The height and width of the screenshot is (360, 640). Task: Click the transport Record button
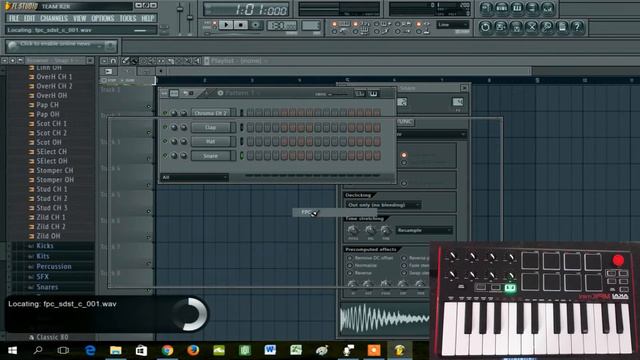256,25
